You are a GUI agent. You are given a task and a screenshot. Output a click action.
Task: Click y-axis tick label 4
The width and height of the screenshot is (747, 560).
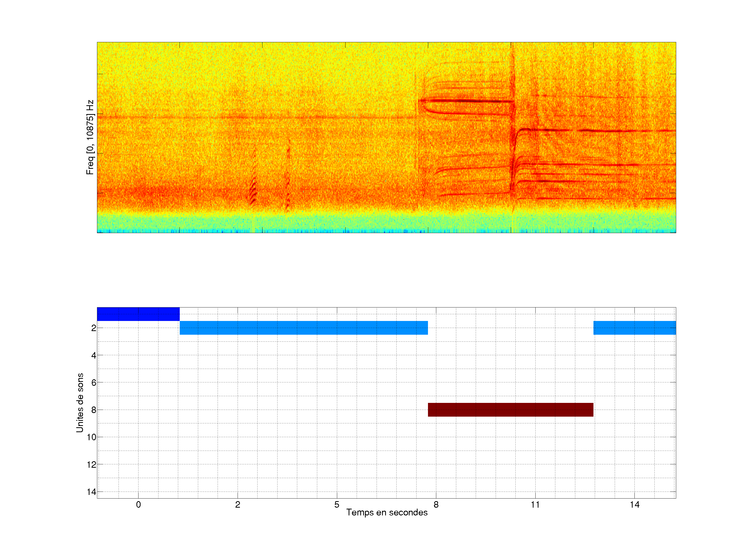coord(94,355)
